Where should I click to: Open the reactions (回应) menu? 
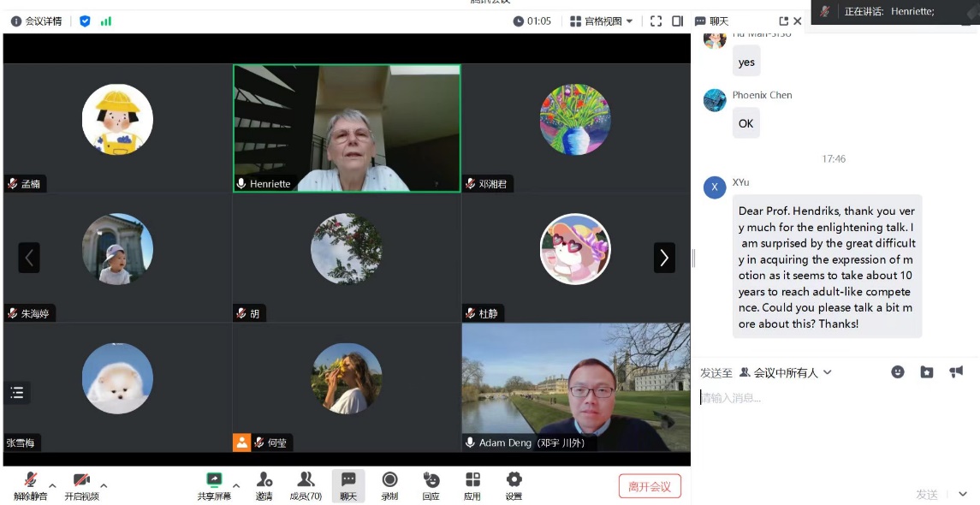[431, 484]
